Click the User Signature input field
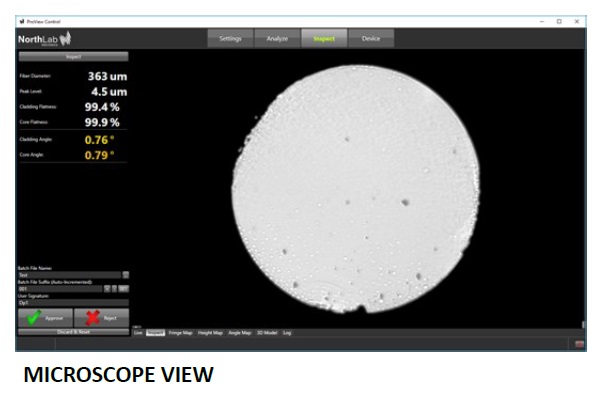The image size is (611, 393). pyautogui.click(x=74, y=303)
